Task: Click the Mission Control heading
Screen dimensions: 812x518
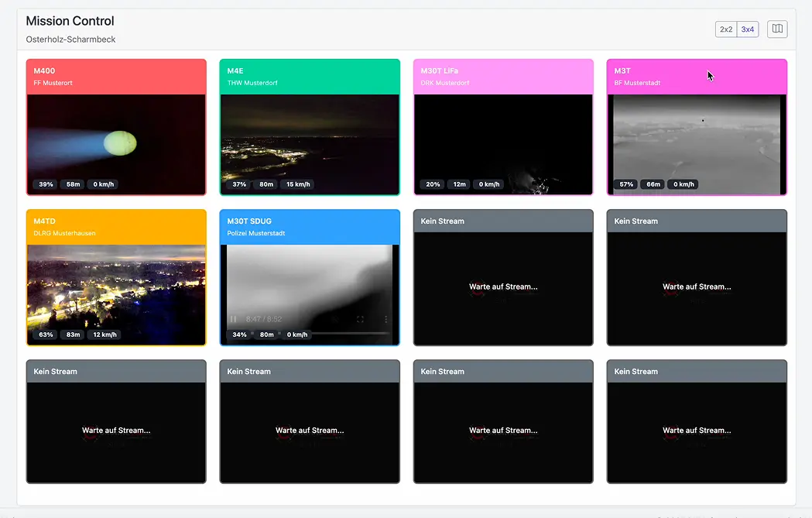Action: pyautogui.click(x=70, y=21)
